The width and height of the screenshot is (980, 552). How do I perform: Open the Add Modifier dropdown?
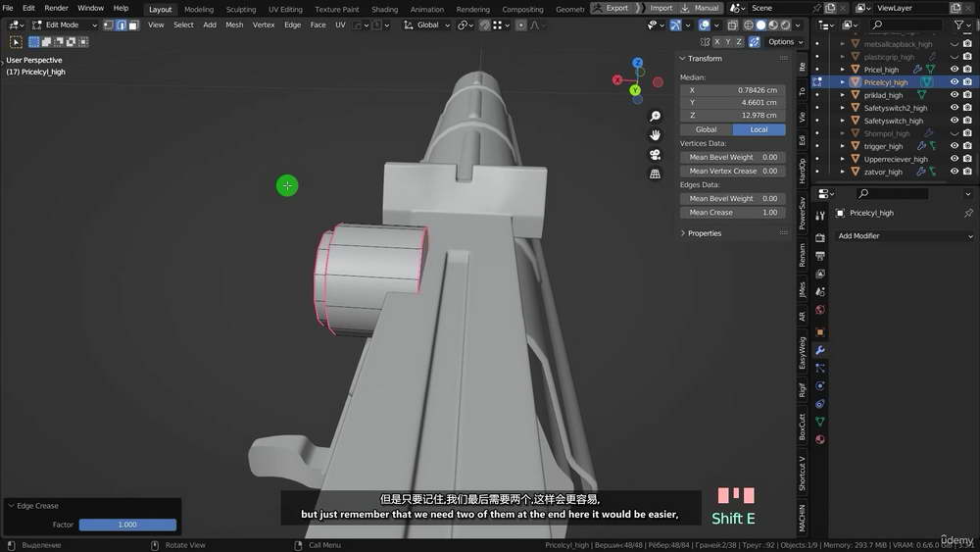click(x=905, y=235)
